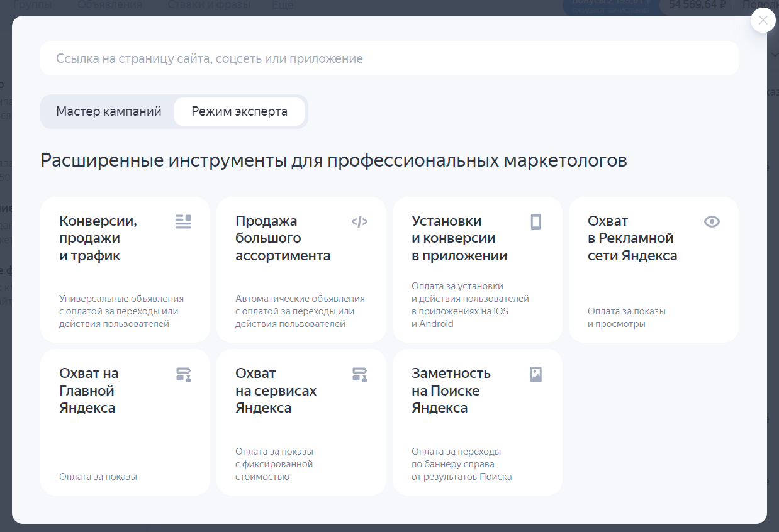Pick the Заметность на Поиске Яндекса title
Image resolution: width=779 pixels, height=532 pixels.
click(x=451, y=391)
